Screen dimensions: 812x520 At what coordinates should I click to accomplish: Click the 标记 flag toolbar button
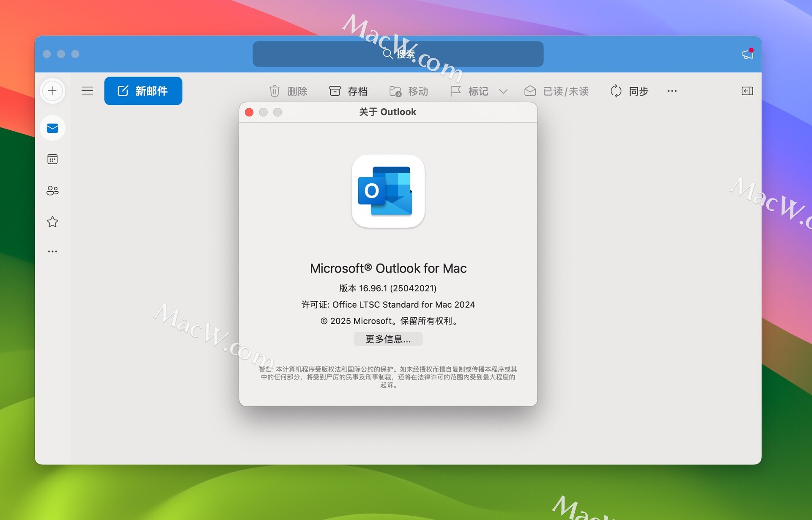469,91
